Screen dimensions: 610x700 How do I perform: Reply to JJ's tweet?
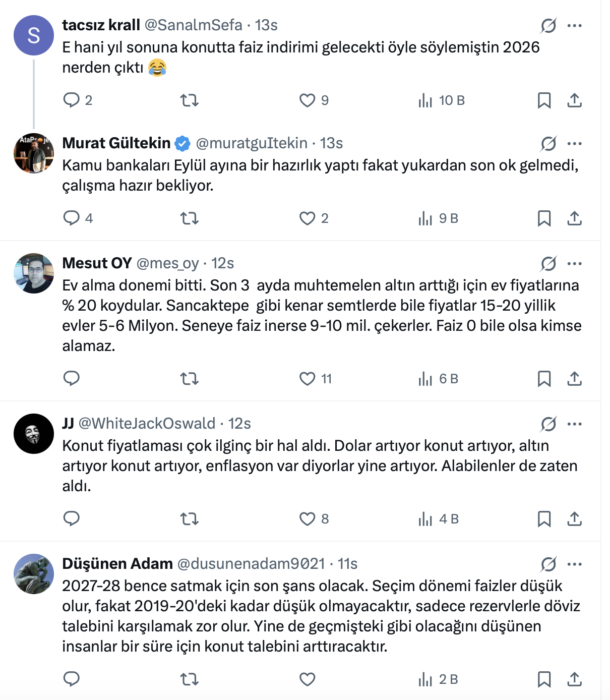pyautogui.click(x=72, y=518)
